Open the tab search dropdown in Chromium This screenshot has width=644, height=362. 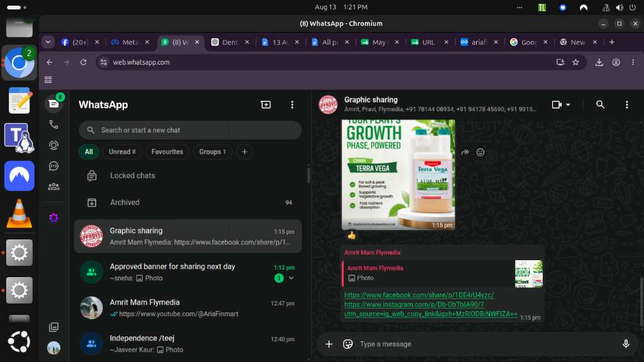click(48, 42)
